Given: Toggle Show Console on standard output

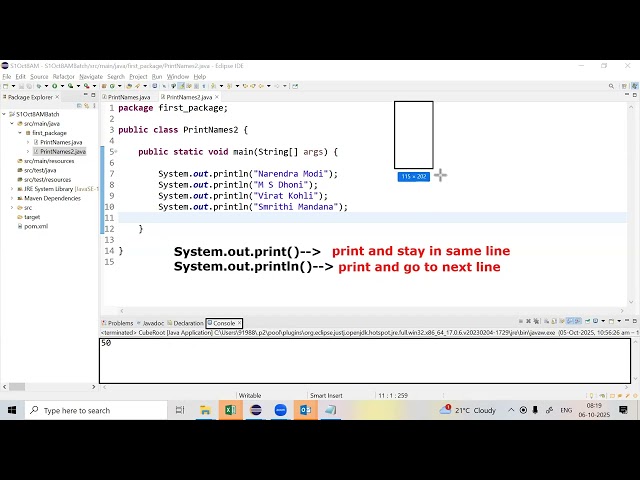Looking at the screenshot, I should pos(570,321).
